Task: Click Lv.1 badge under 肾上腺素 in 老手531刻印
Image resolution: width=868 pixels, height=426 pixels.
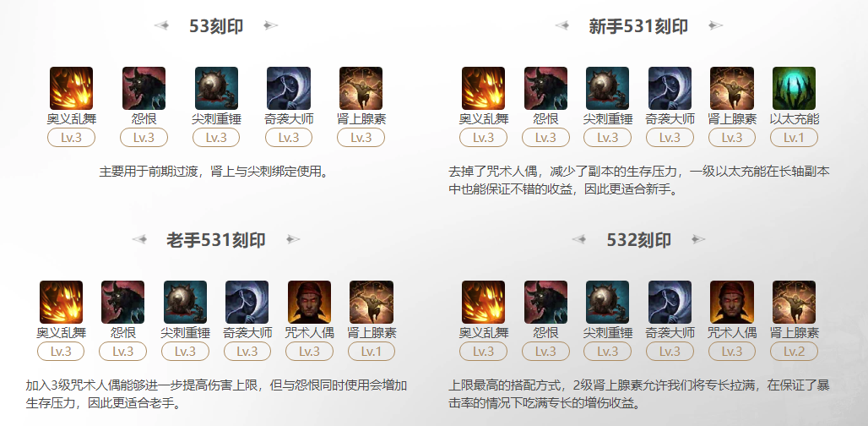Action: [x=372, y=352]
